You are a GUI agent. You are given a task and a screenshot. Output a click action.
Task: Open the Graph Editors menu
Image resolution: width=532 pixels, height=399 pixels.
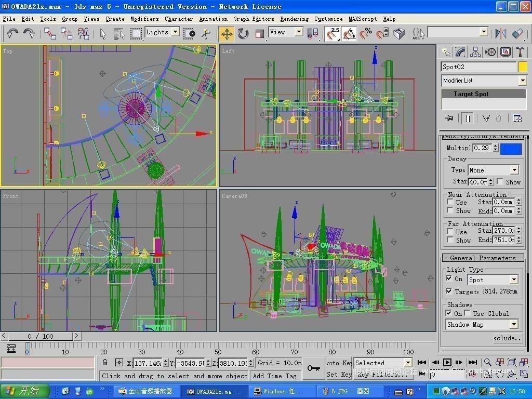254,19
